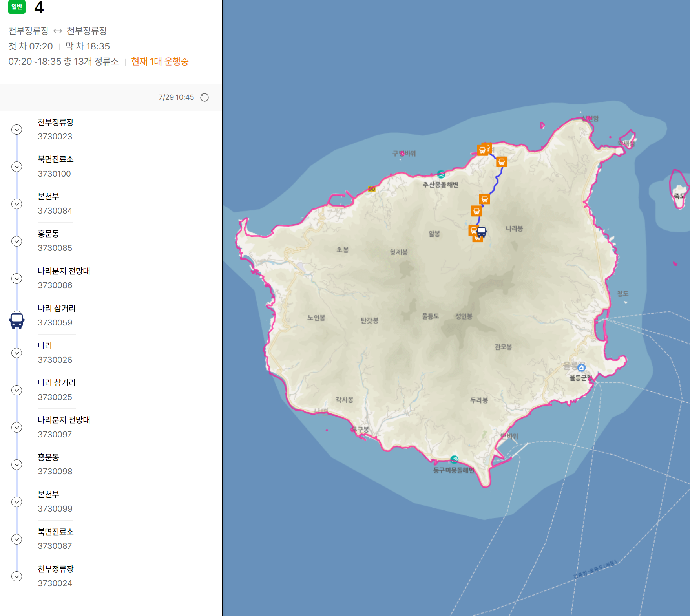
Task: Open the 나리 stop above ID 3730026
Action: [x=45, y=345]
